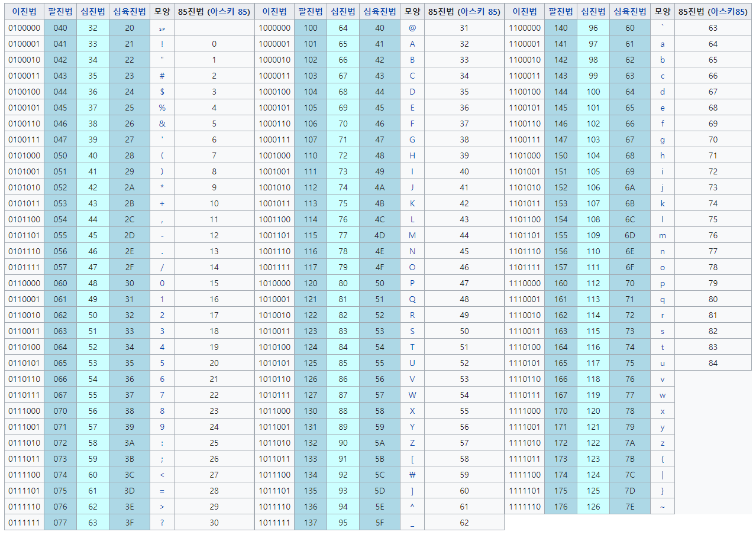Click the lowercase 'a' character link

663,44
